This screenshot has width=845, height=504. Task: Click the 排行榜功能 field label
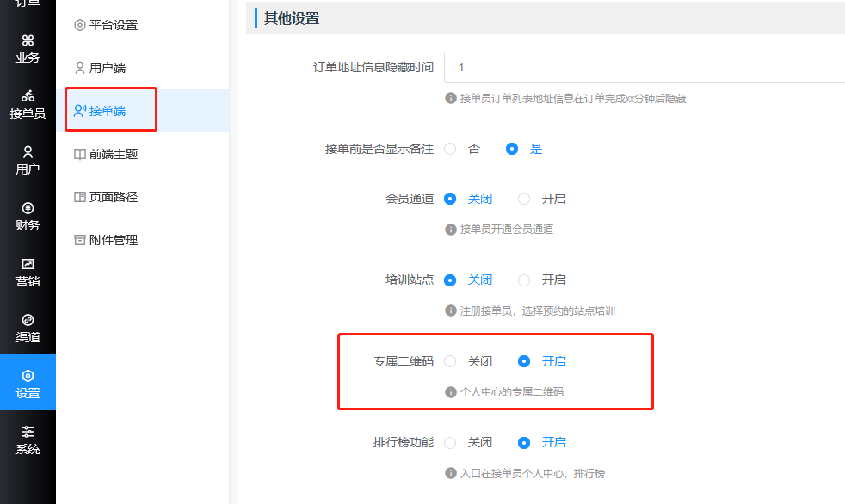[404, 443]
